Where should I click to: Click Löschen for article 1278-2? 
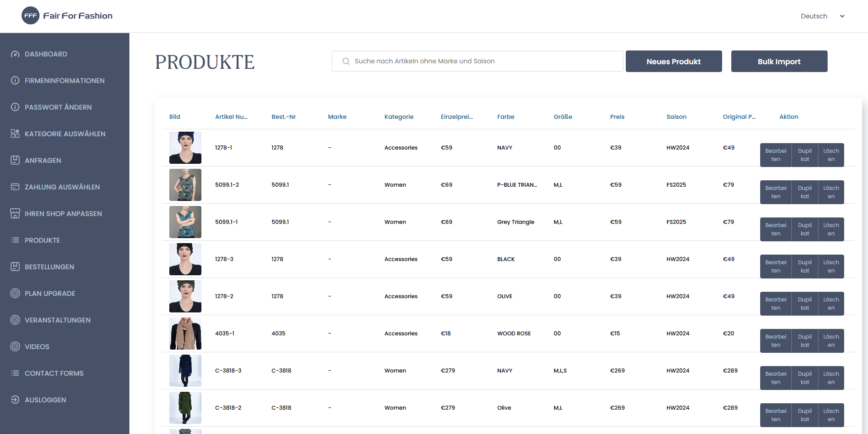pos(831,304)
